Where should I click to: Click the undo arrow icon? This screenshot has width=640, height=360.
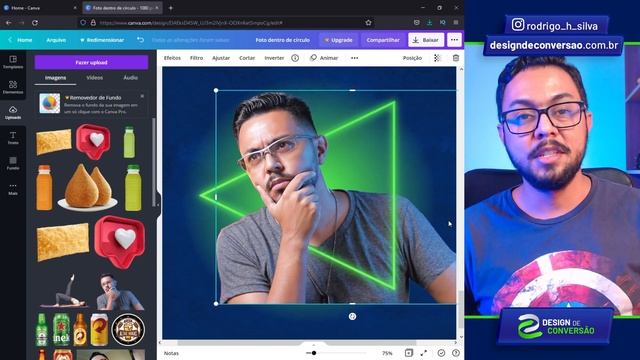pyautogui.click(x=140, y=40)
